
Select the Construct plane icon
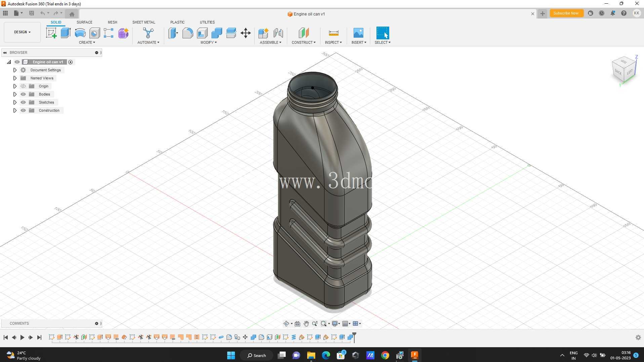[x=304, y=33]
